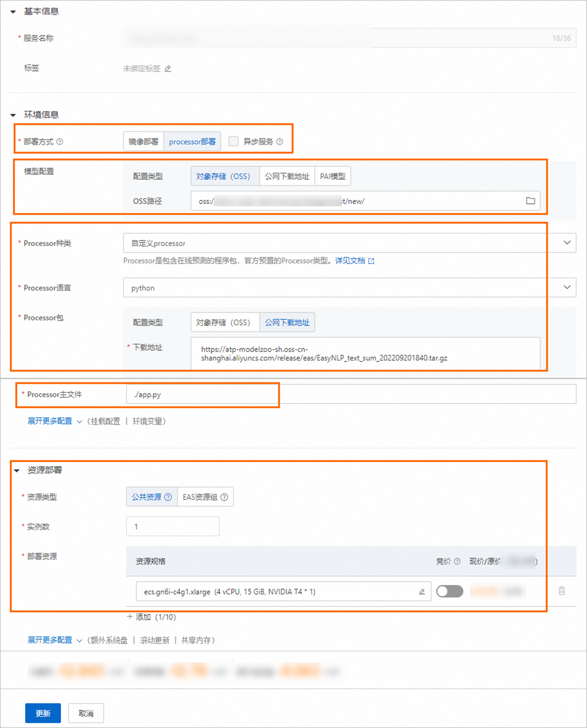
Task: Click the 更新 button
Action: (43, 713)
